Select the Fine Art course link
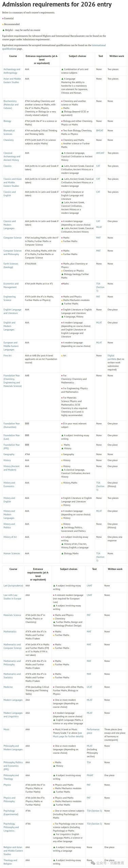Screen dimensions: 128x868 7,355
